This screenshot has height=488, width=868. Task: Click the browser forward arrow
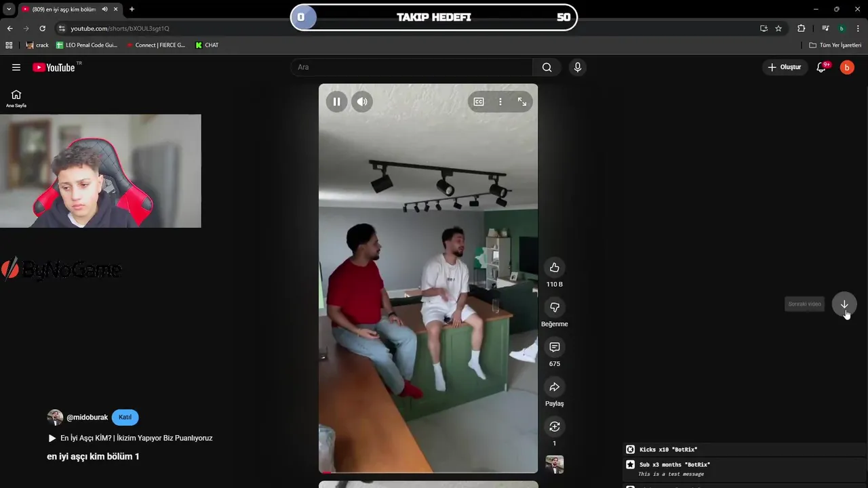[x=26, y=28]
